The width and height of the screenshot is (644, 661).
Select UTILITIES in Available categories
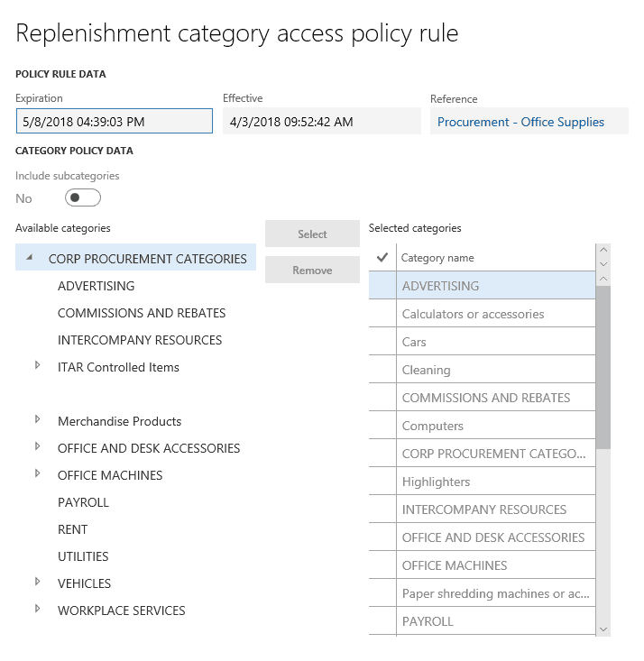[x=83, y=556]
